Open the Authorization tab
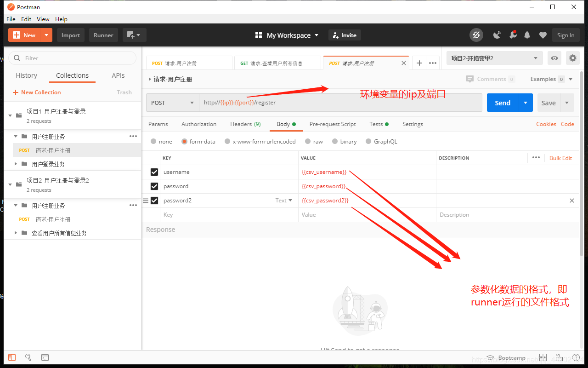 coord(199,124)
